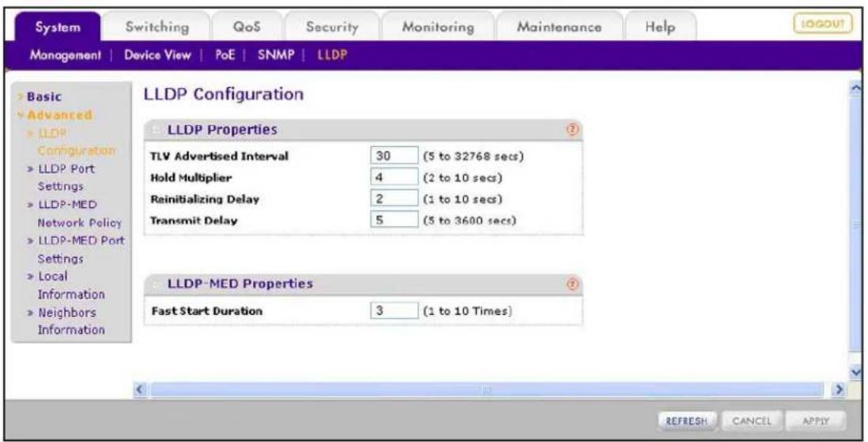Click the Fast Start Duration field
Viewport: 868px width, 442px height.
pos(394,310)
